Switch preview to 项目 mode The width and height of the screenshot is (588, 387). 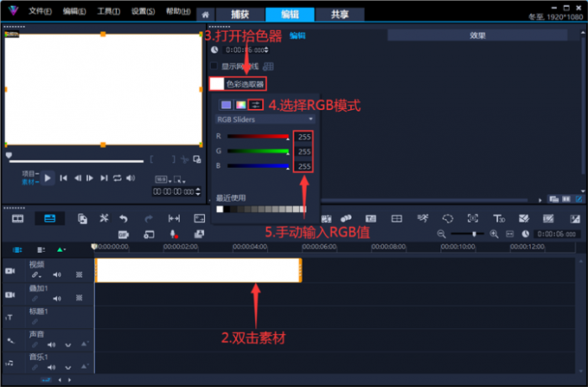pos(30,173)
